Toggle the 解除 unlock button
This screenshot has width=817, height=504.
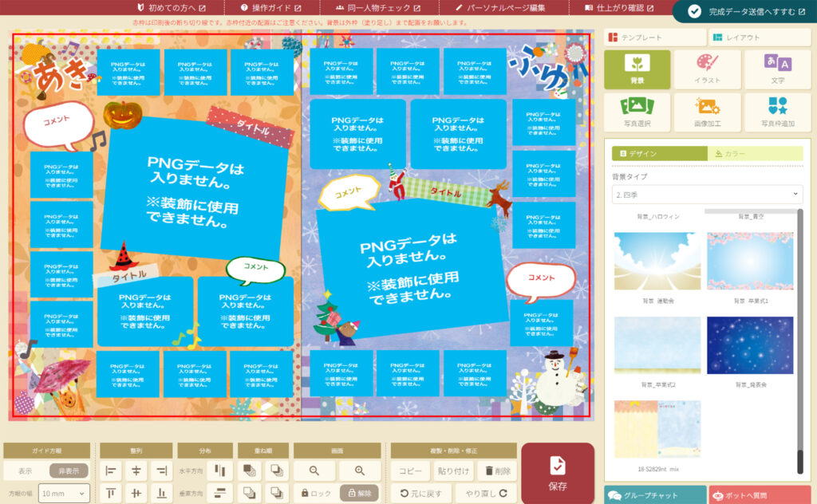pos(359,493)
